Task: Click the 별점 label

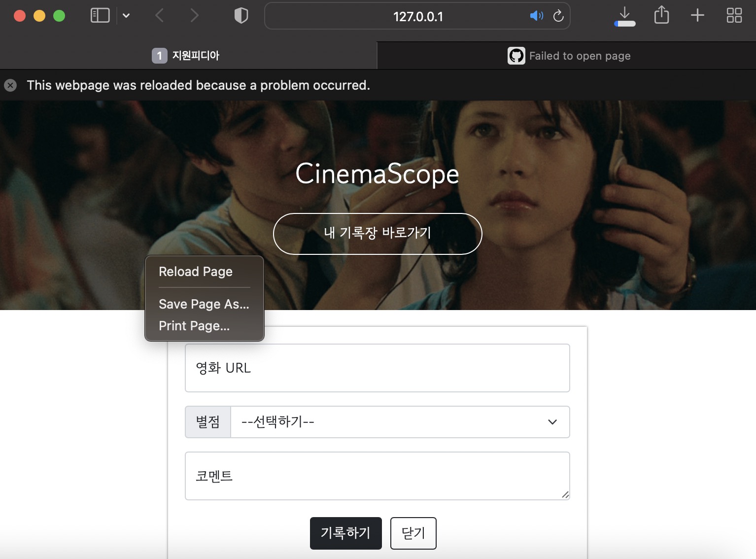Action: tap(208, 422)
